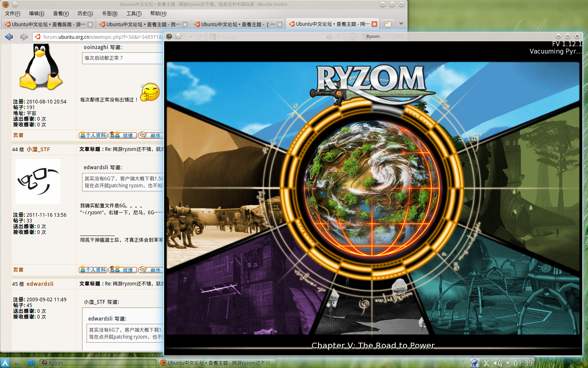
Task: Open the Arch application launcher in the taskbar
Action: pos(5,363)
